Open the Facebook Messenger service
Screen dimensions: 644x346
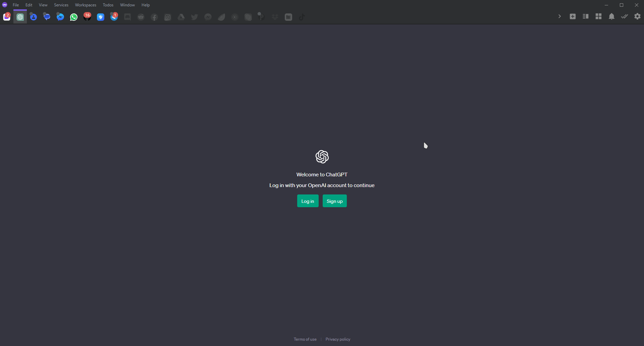point(60,17)
